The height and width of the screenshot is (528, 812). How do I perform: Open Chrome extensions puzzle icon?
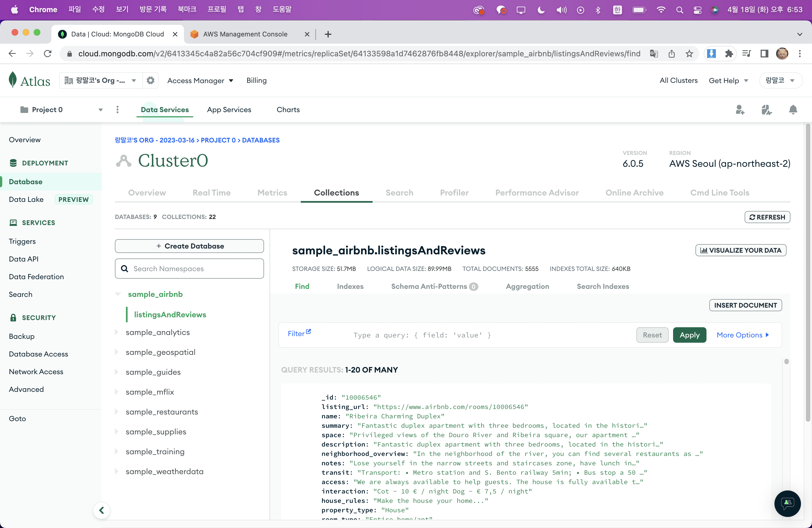[x=729, y=54]
